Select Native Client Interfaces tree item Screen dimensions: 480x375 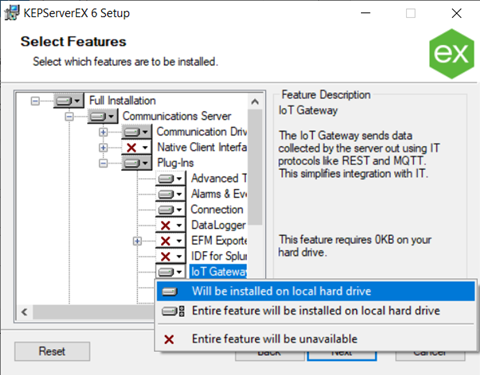[x=202, y=147]
